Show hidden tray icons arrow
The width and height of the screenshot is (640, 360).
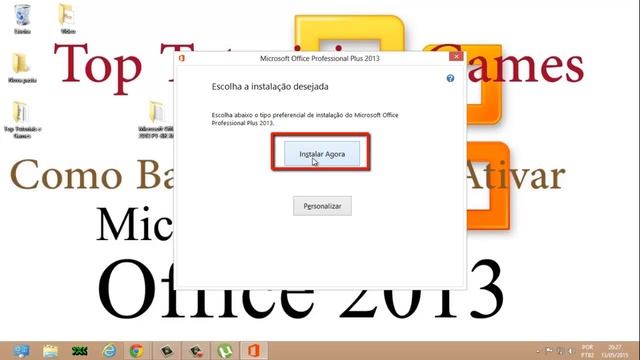point(538,351)
